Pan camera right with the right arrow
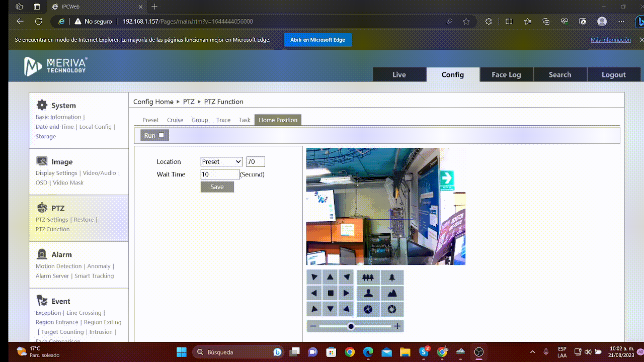The width and height of the screenshot is (644, 362). coord(346,293)
